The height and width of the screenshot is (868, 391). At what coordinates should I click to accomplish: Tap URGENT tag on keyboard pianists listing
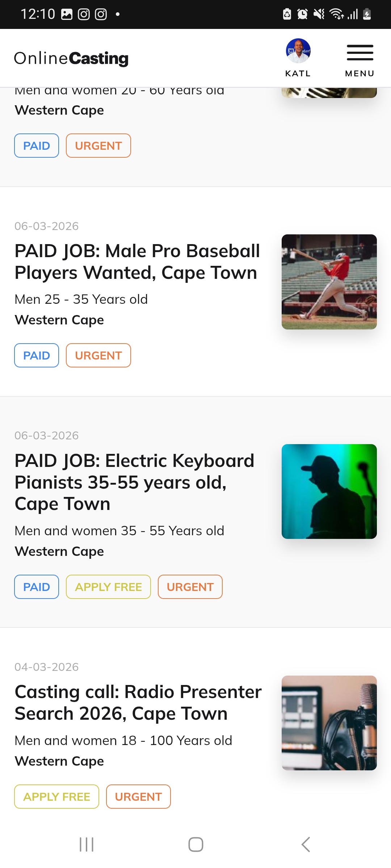click(x=190, y=587)
